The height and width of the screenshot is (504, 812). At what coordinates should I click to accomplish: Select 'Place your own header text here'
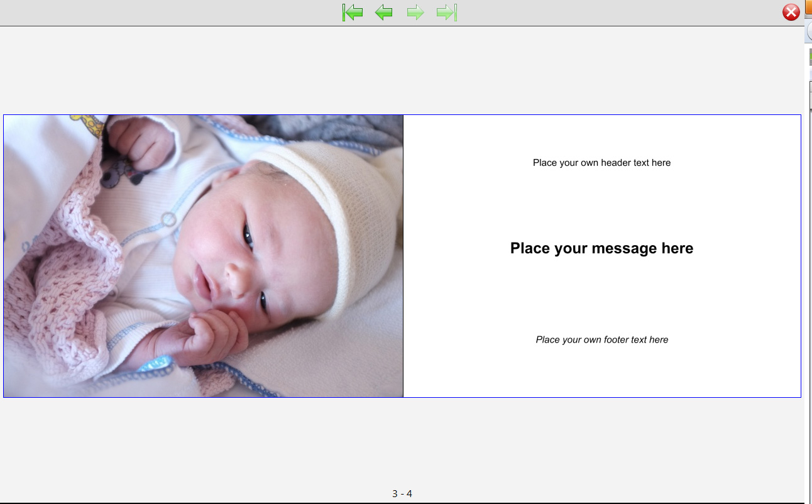point(601,163)
